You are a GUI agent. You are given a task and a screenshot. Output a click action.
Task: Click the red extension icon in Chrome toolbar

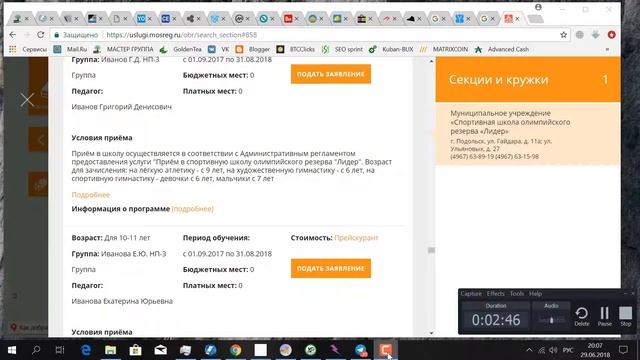(611, 35)
